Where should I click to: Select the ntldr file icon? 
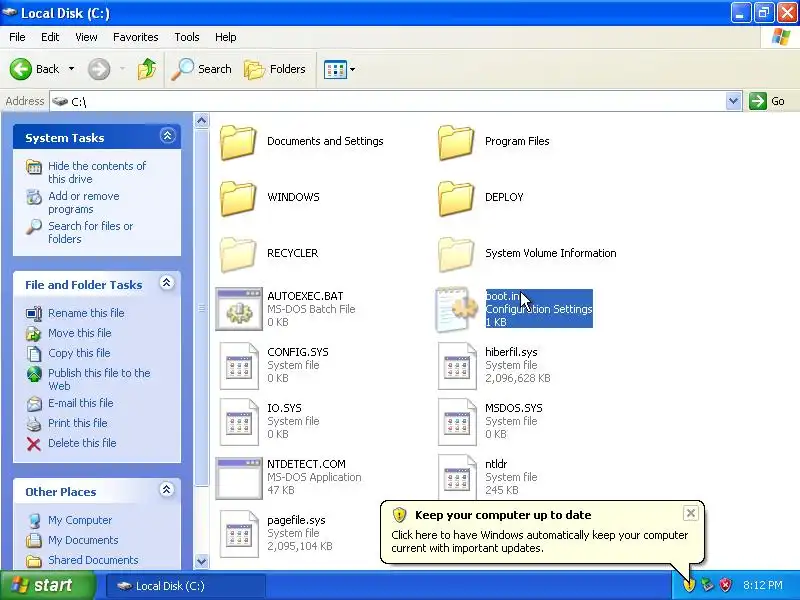(457, 478)
